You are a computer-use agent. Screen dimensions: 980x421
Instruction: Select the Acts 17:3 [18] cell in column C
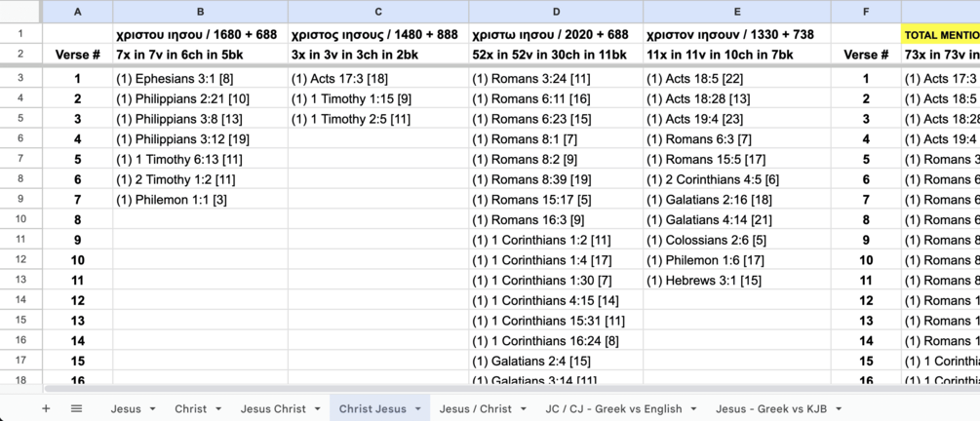(x=377, y=79)
